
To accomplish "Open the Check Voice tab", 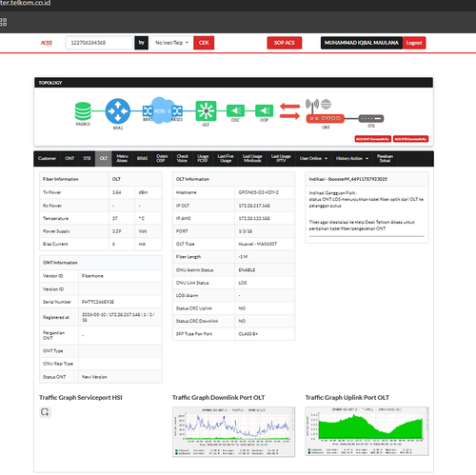I will pos(182,158).
